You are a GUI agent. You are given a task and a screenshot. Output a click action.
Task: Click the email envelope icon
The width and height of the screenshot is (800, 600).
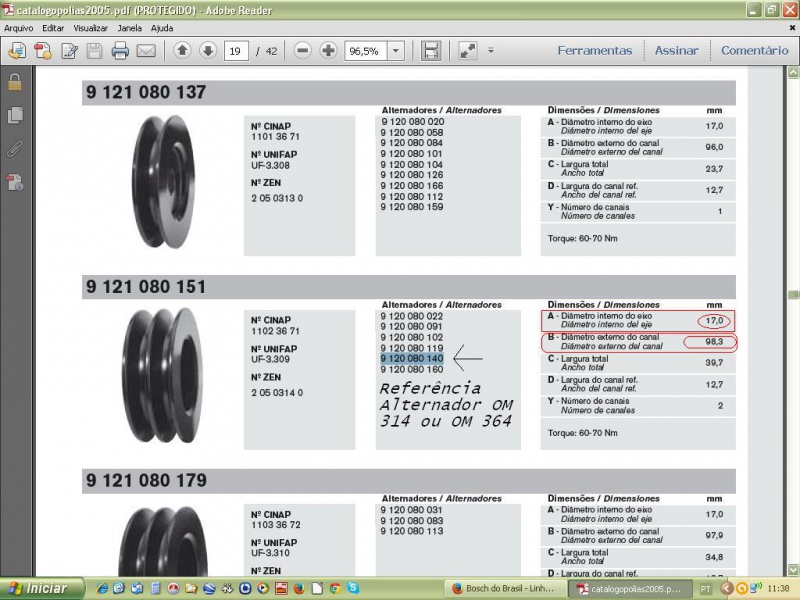coord(146,51)
